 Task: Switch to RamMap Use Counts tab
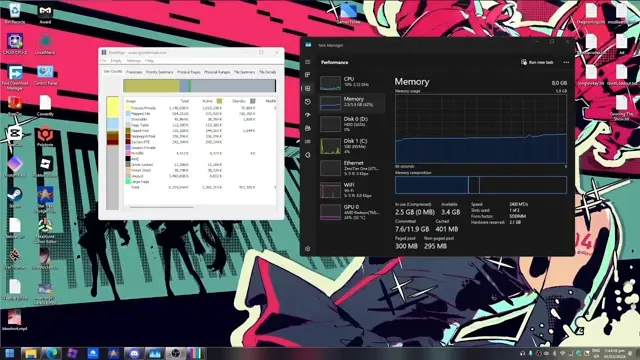(113, 71)
